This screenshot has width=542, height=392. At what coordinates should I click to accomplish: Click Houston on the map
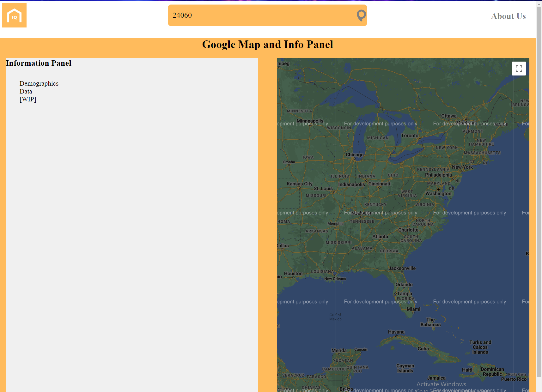(x=293, y=274)
